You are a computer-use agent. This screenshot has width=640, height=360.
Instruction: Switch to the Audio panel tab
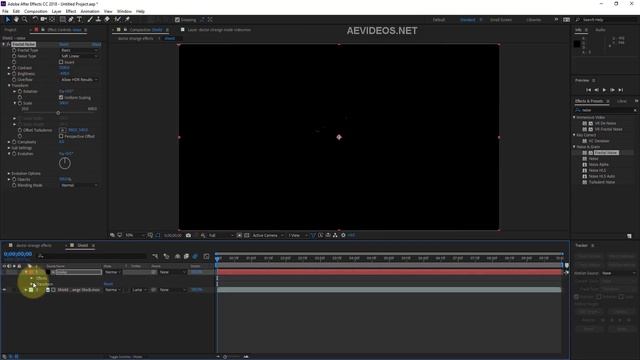tap(600, 30)
